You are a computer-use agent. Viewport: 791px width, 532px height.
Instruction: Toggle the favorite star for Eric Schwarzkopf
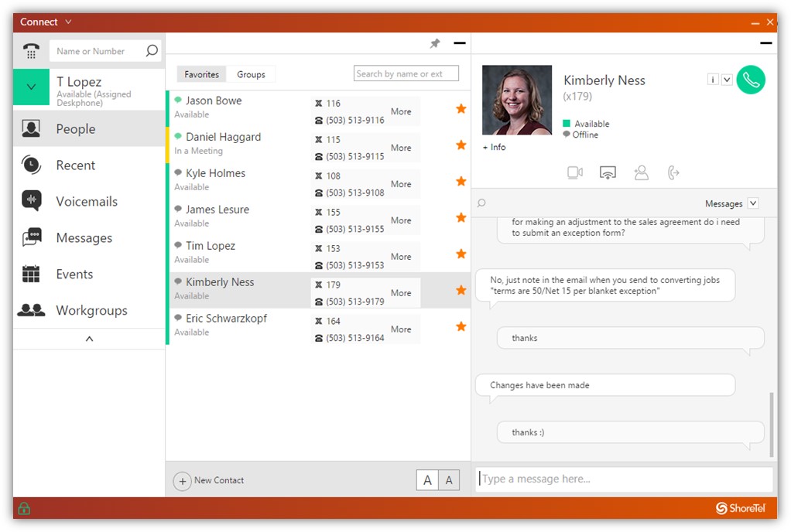(461, 326)
